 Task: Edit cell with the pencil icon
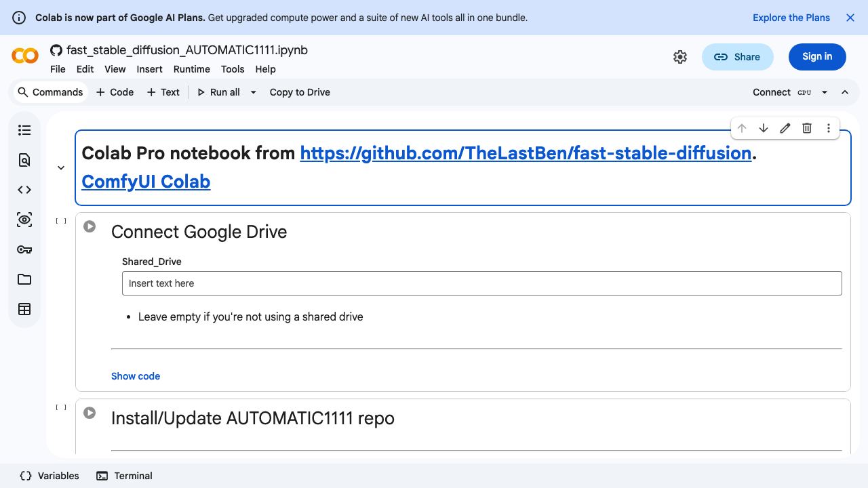785,128
